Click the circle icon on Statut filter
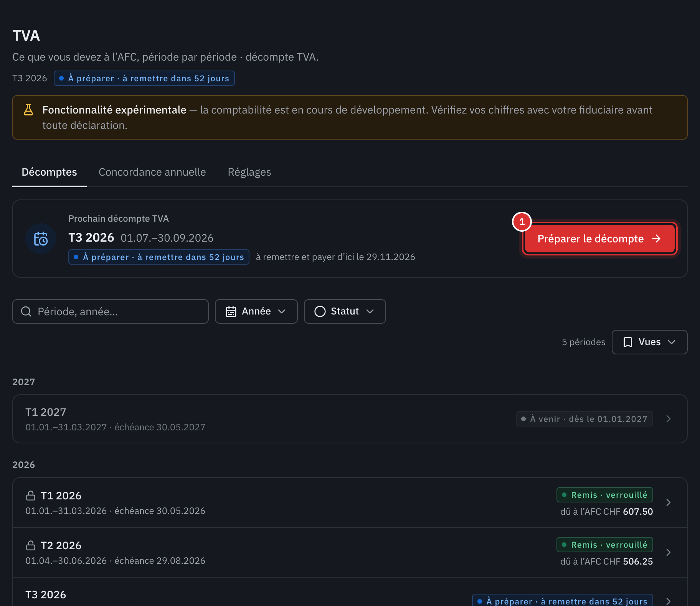 [x=320, y=311]
